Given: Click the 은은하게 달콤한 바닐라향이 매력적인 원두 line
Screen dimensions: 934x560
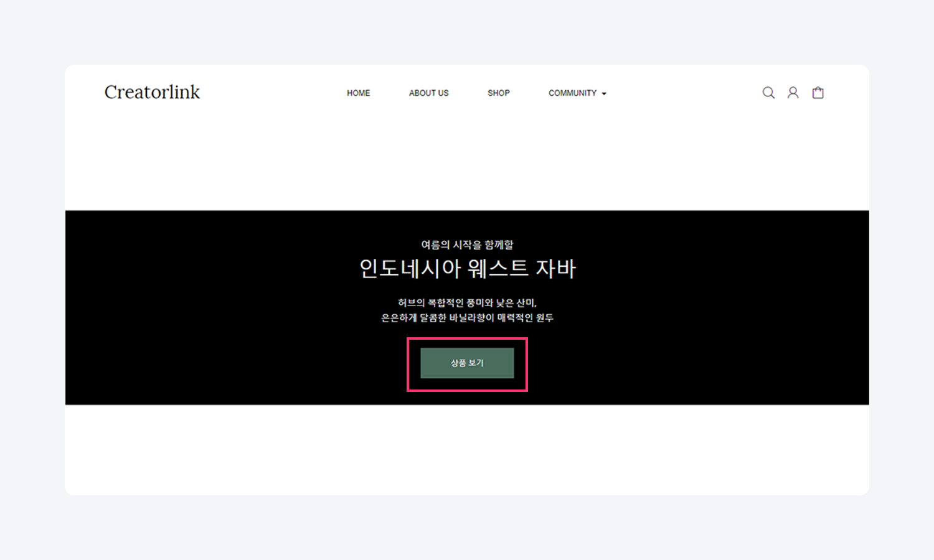Looking at the screenshot, I should point(467,318).
